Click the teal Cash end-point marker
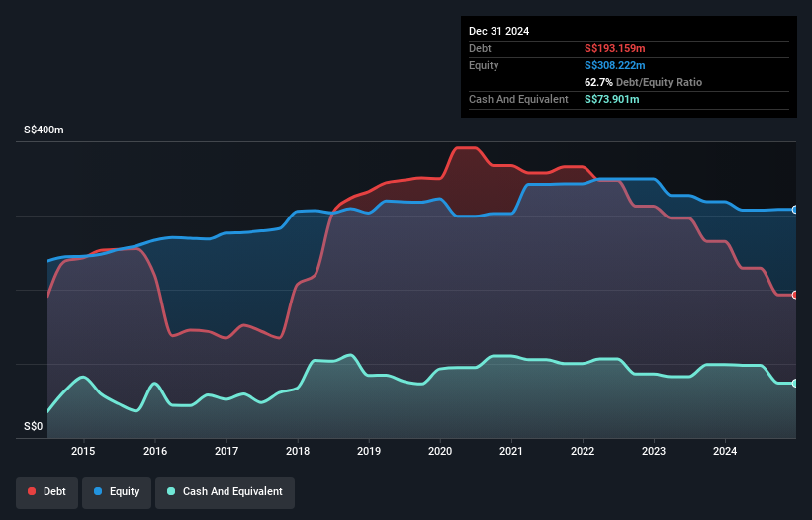The height and width of the screenshot is (520, 812). pos(795,384)
